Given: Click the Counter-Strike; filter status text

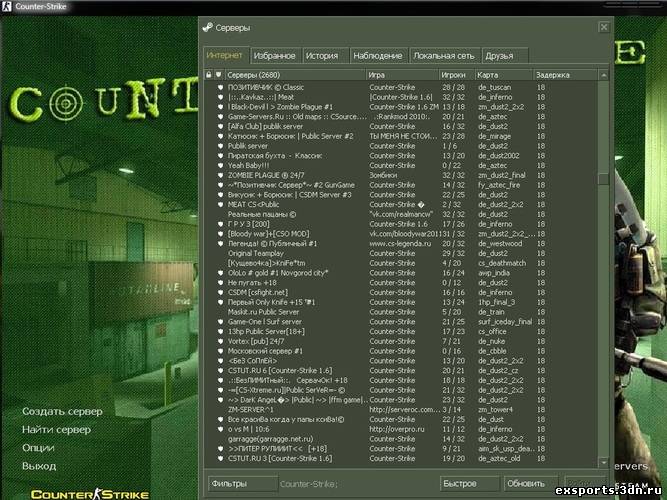Looking at the screenshot, I should tap(309, 484).
